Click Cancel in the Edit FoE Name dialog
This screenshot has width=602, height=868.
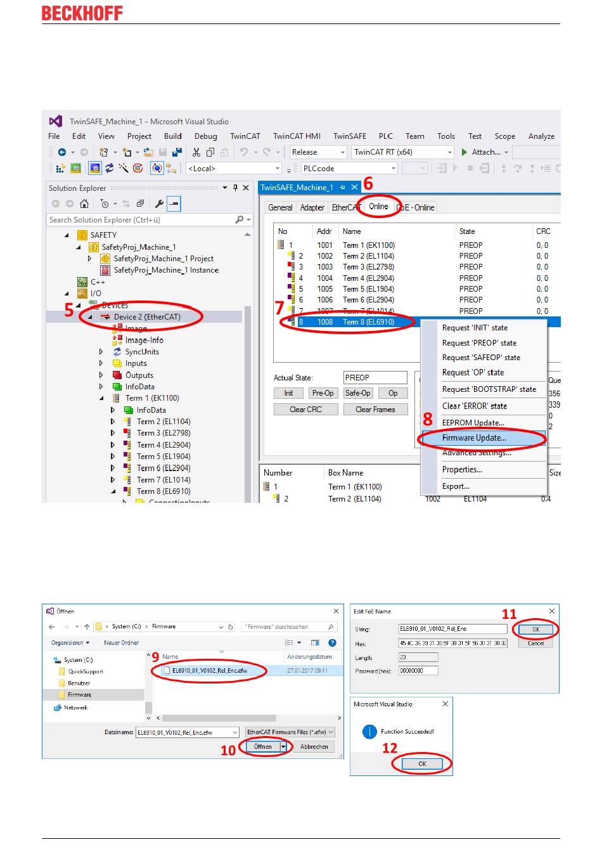pos(536,643)
